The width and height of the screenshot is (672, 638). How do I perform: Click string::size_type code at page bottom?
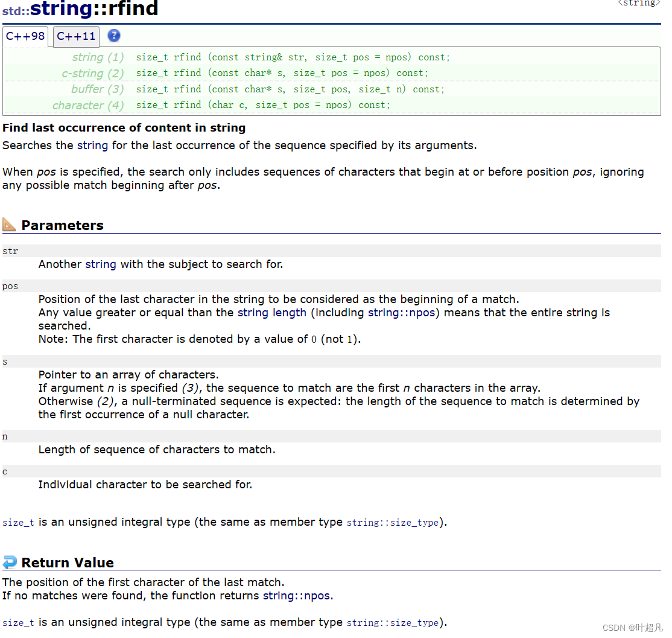(x=393, y=622)
